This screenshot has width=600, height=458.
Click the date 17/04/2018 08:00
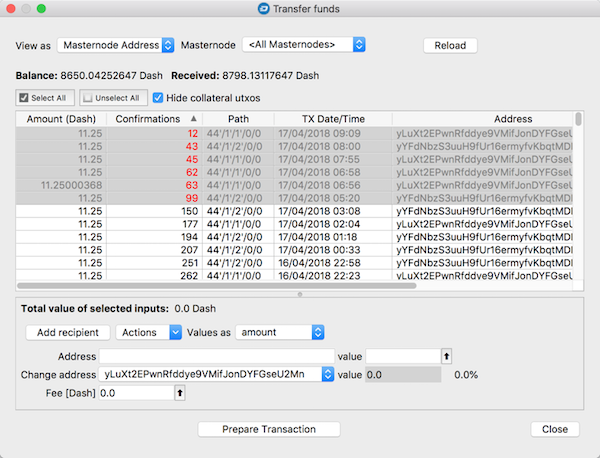point(319,147)
